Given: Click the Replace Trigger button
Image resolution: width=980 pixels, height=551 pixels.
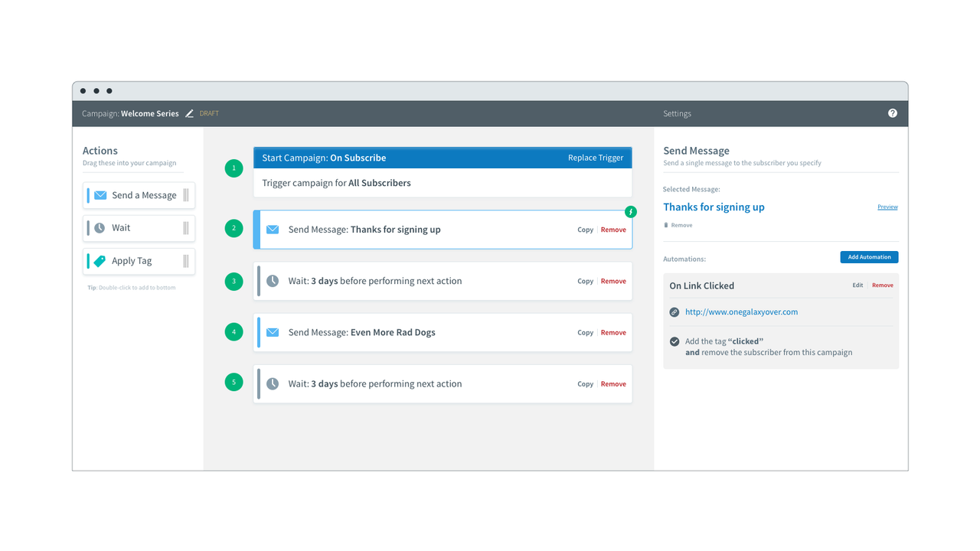Looking at the screenshot, I should 596,158.
